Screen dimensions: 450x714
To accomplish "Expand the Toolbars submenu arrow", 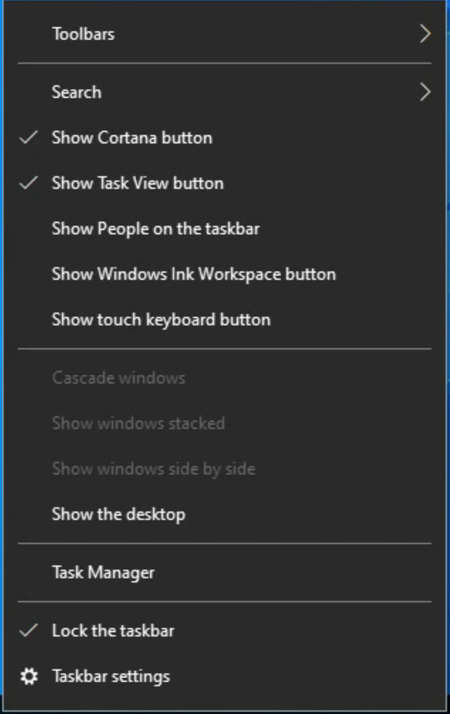I will pos(425,34).
